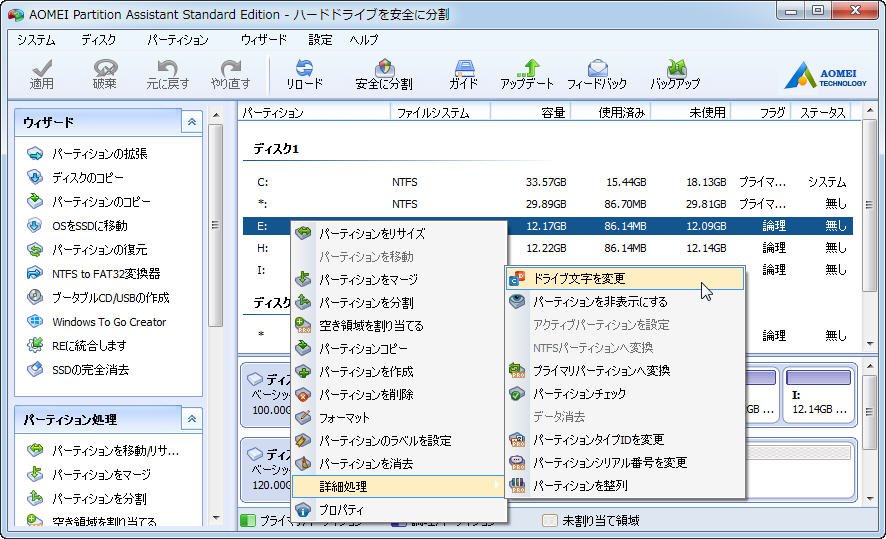Start the パーティションのコピー wizard
This screenshot has width=886, height=539.
pyautogui.click(x=89, y=202)
